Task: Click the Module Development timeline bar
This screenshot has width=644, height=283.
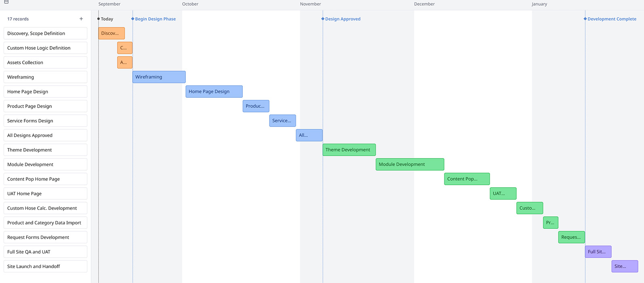Action: (410, 165)
